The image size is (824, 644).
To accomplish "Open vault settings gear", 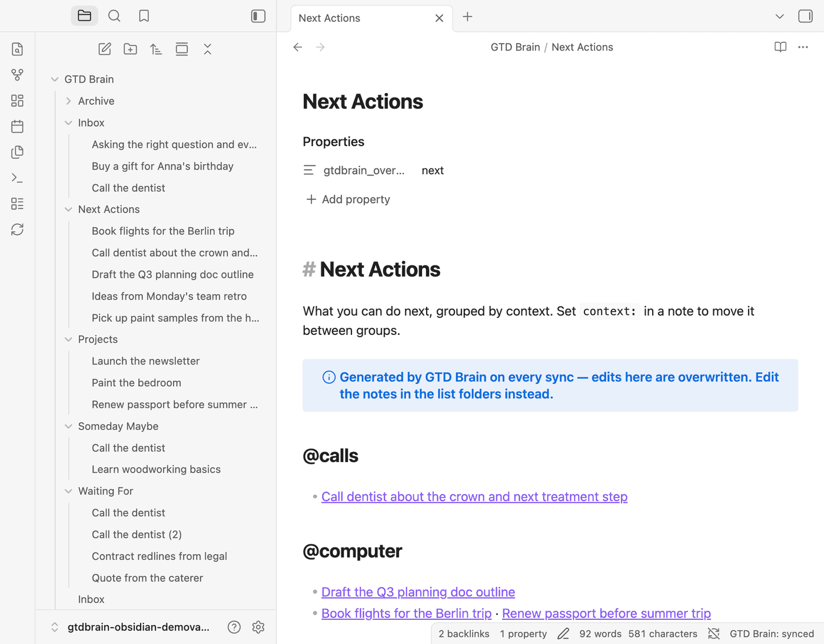I will 258,627.
